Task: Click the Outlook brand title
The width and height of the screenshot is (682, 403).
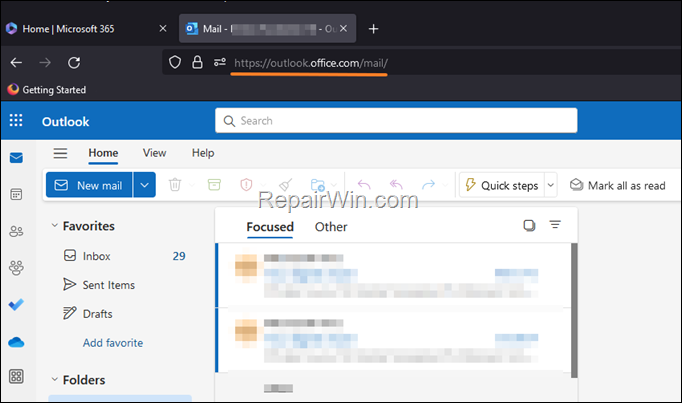Action: click(x=66, y=122)
